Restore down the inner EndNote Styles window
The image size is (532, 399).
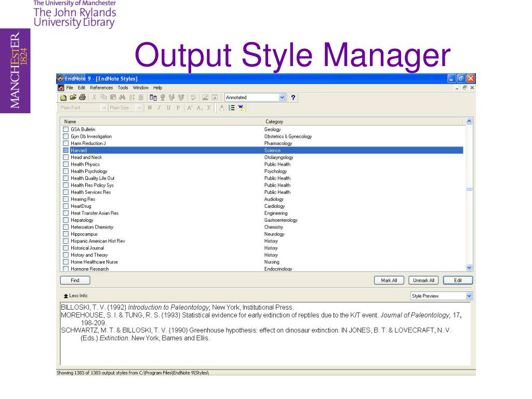coord(464,88)
